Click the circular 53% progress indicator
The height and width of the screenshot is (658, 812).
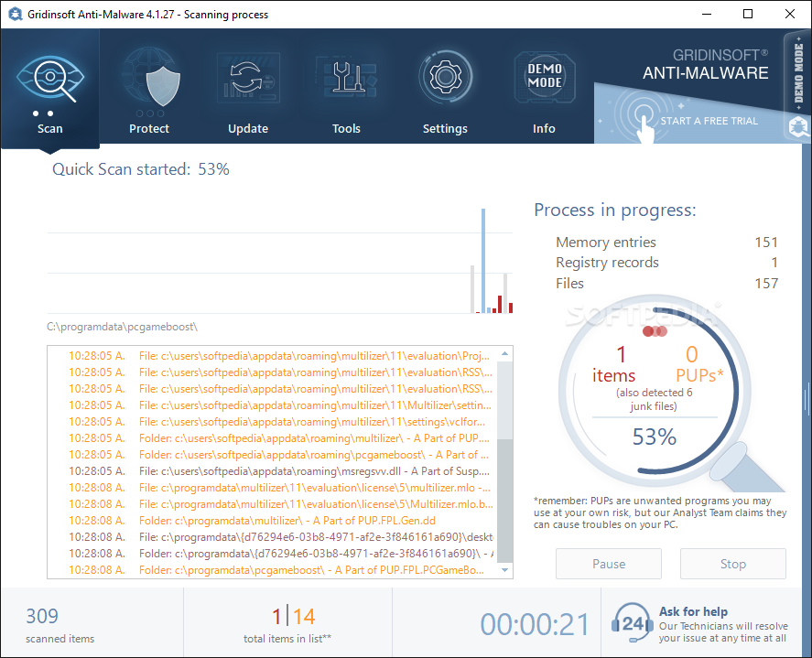(654, 392)
